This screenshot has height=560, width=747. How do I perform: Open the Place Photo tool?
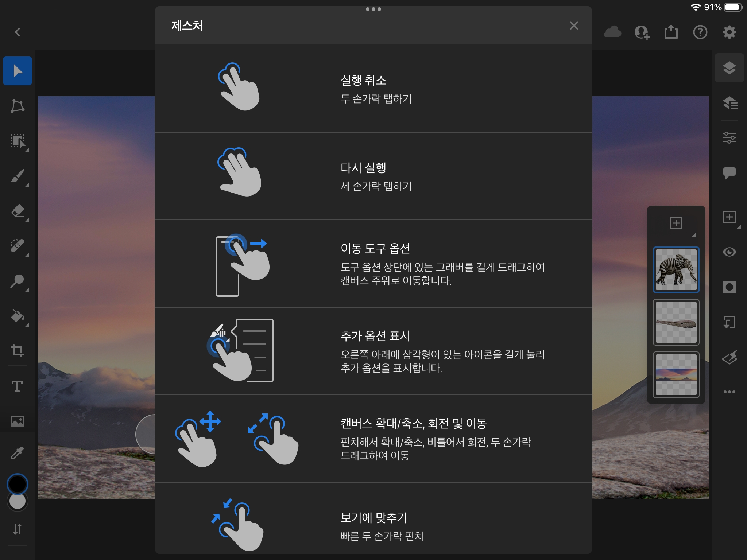pyautogui.click(x=18, y=421)
